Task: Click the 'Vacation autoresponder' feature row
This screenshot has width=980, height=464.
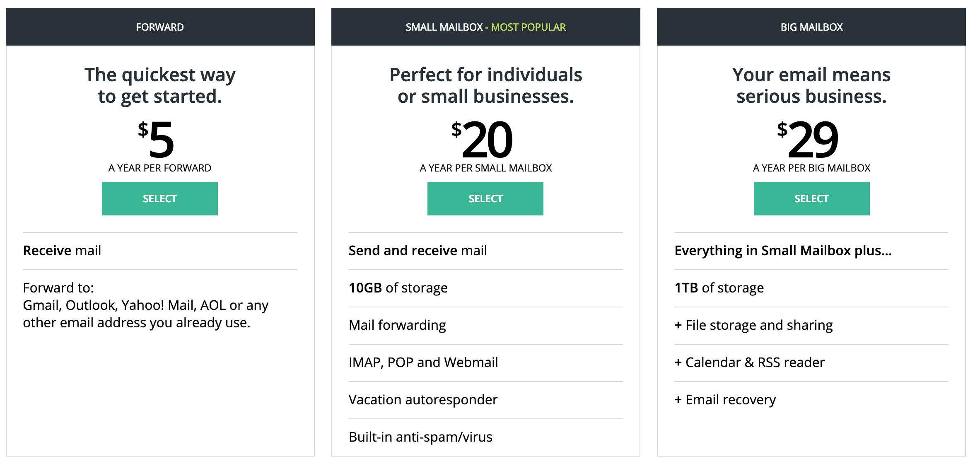Action: [486, 400]
